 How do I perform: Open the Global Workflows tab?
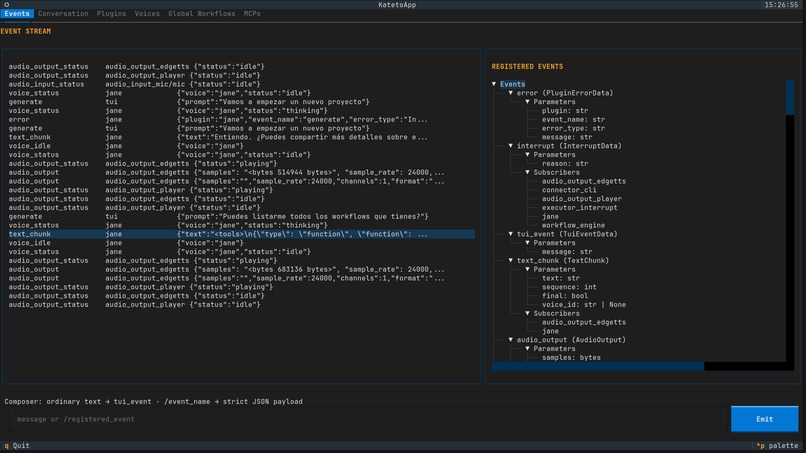[202, 14]
